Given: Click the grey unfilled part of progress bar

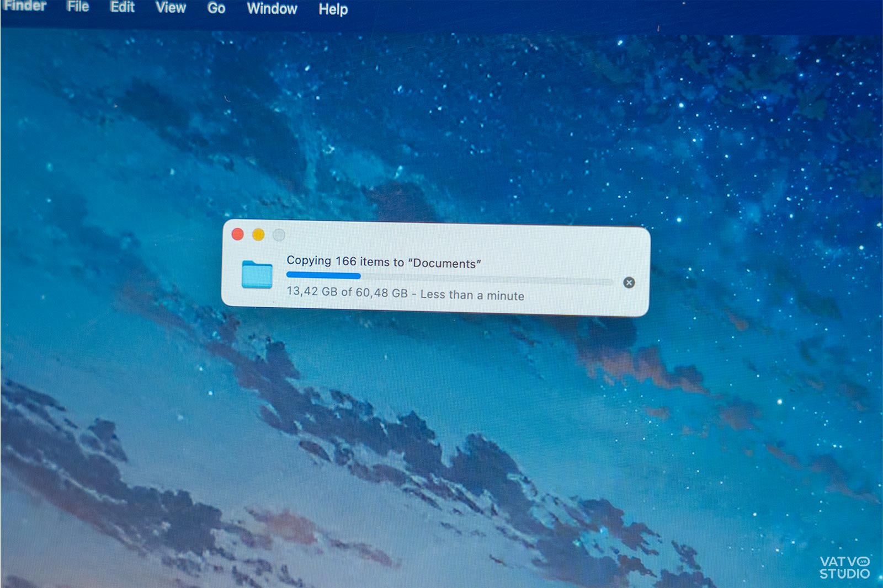Looking at the screenshot, I should tap(486, 280).
